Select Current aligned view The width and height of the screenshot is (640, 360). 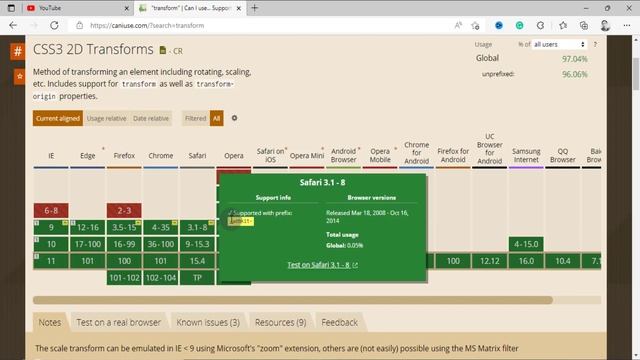[x=58, y=118]
